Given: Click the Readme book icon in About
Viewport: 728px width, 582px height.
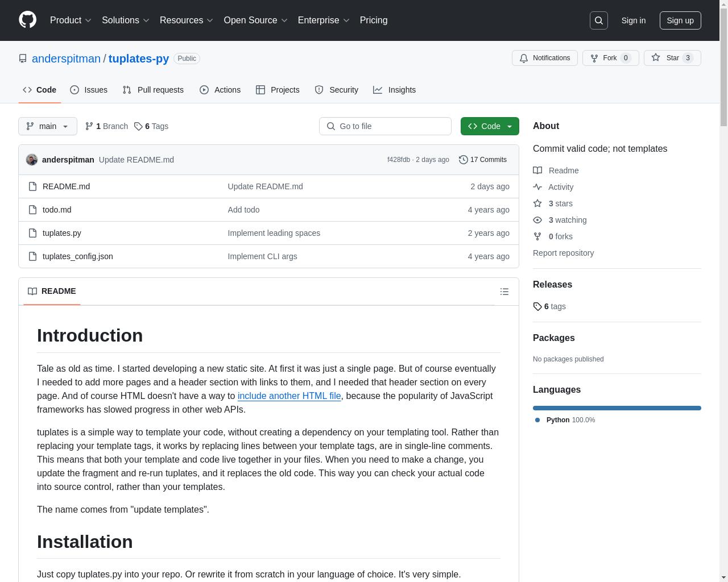Looking at the screenshot, I should point(537,171).
